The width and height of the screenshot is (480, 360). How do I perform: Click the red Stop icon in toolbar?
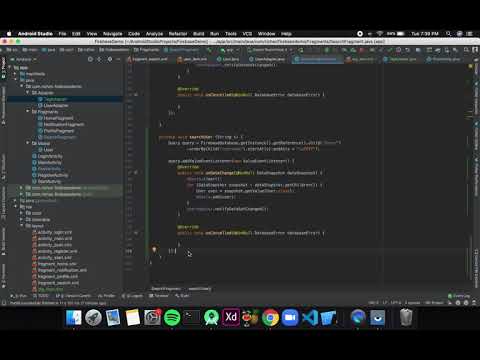click(362, 50)
